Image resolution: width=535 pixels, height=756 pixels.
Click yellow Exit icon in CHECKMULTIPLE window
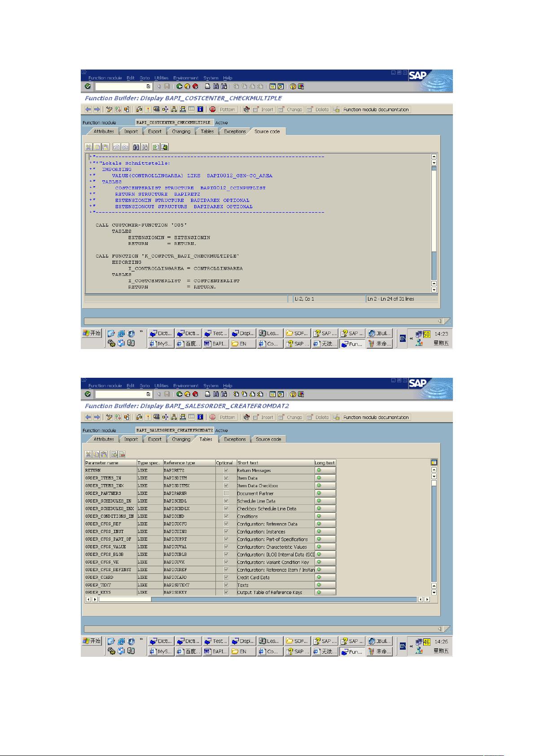pyautogui.click(x=187, y=87)
